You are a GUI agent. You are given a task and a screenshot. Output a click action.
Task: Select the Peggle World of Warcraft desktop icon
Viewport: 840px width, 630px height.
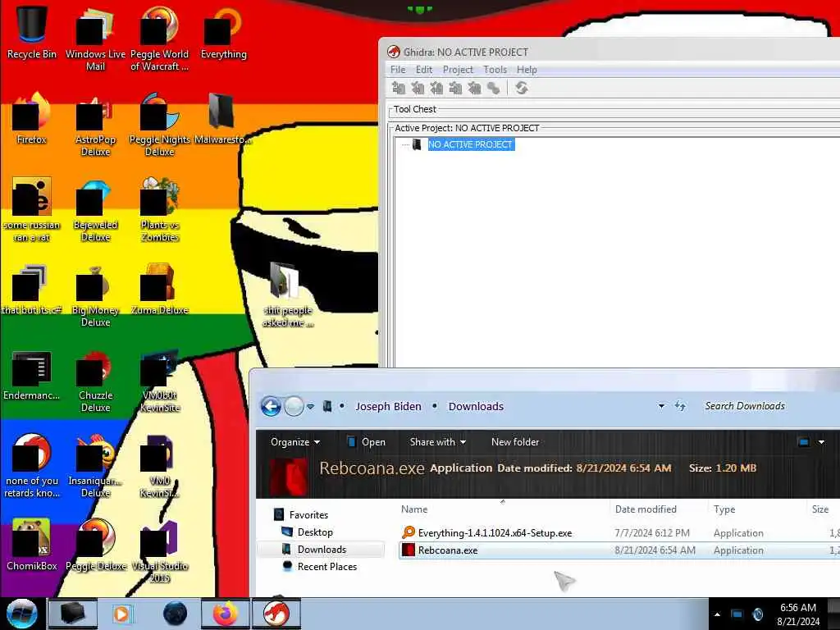160,38
